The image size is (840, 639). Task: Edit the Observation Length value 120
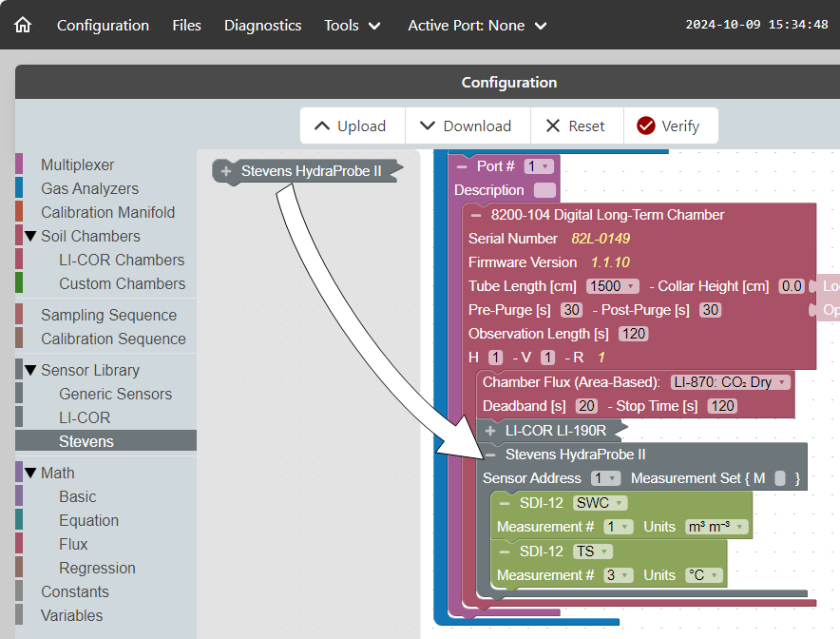(634, 334)
